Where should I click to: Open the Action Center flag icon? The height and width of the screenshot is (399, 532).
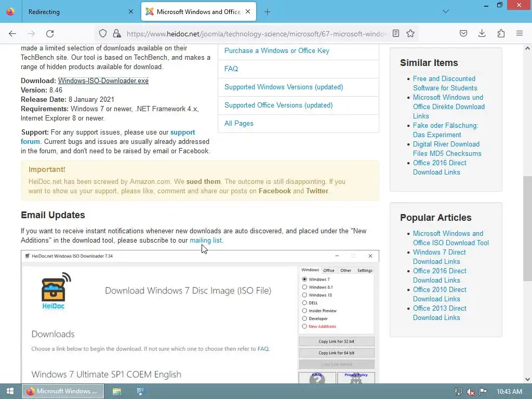[483, 392]
